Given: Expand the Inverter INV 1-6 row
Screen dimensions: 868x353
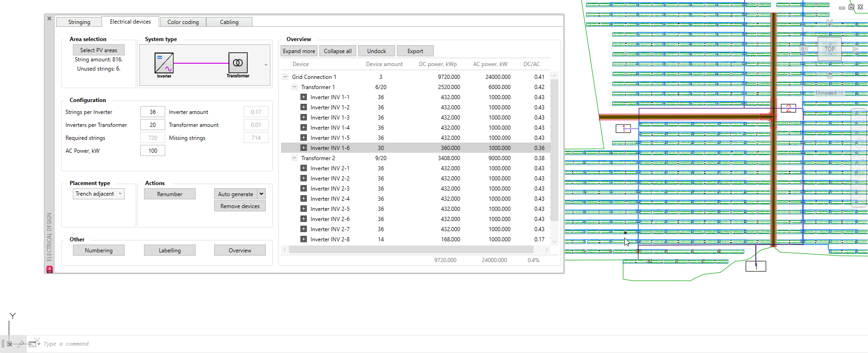Looking at the screenshot, I should [304, 148].
